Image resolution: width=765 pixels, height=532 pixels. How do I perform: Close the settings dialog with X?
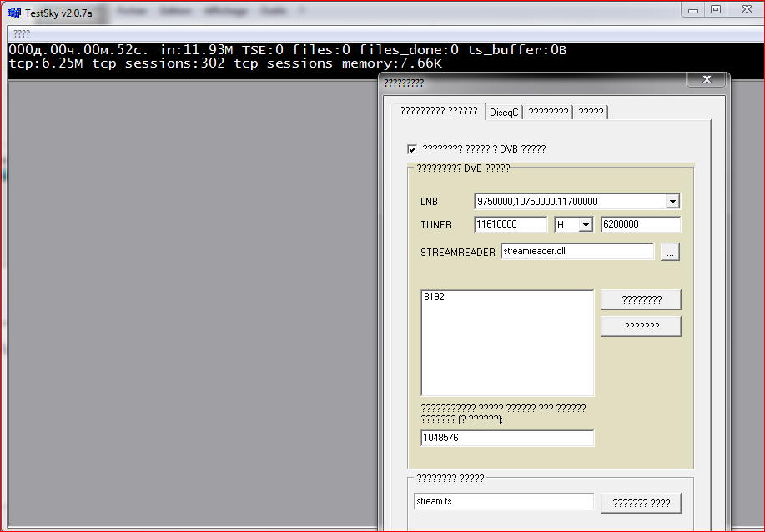pyautogui.click(x=707, y=80)
